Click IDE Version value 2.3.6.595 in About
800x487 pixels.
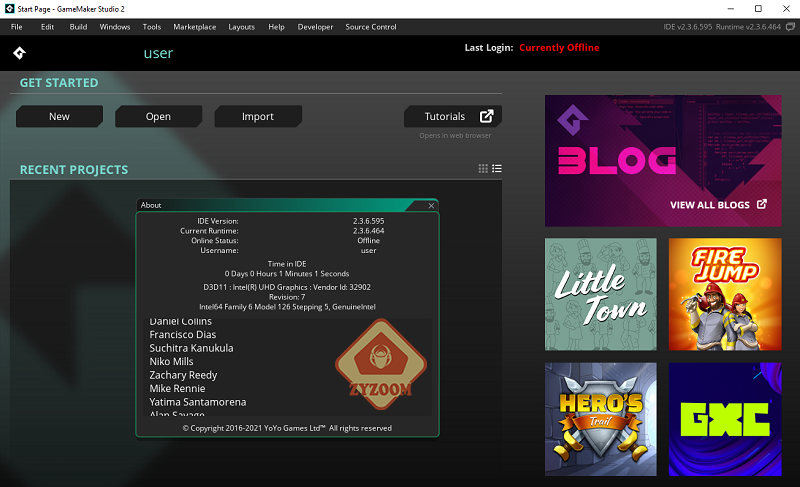[368, 221]
